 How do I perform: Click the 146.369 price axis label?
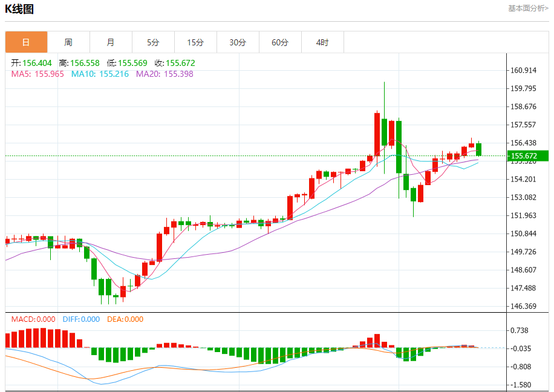(x=523, y=306)
